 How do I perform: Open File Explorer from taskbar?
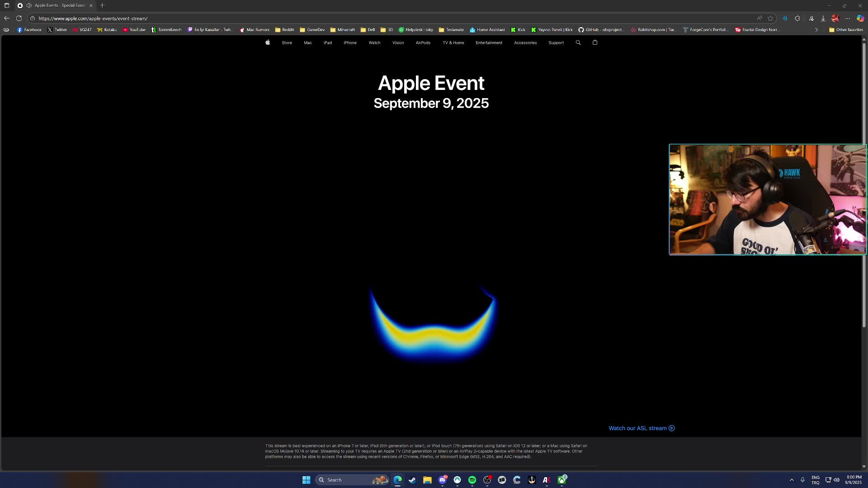[x=427, y=480]
